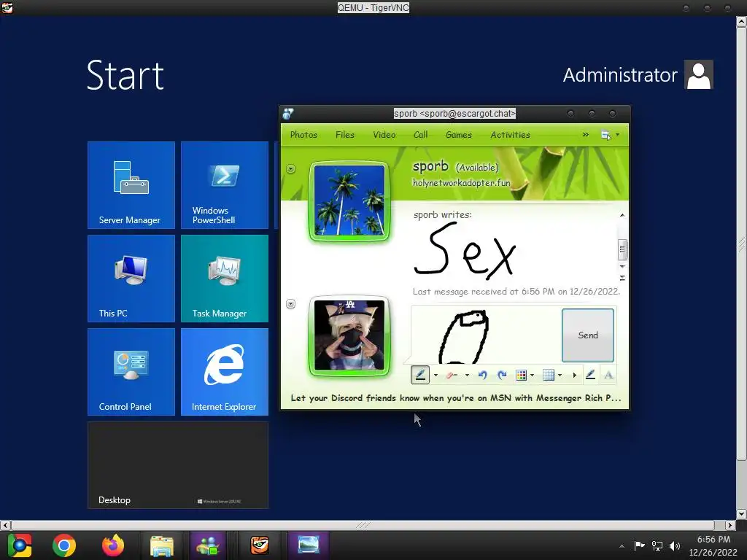Image resolution: width=747 pixels, height=560 pixels.
Task: Open Files in messenger toolbar
Action: [x=345, y=135]
